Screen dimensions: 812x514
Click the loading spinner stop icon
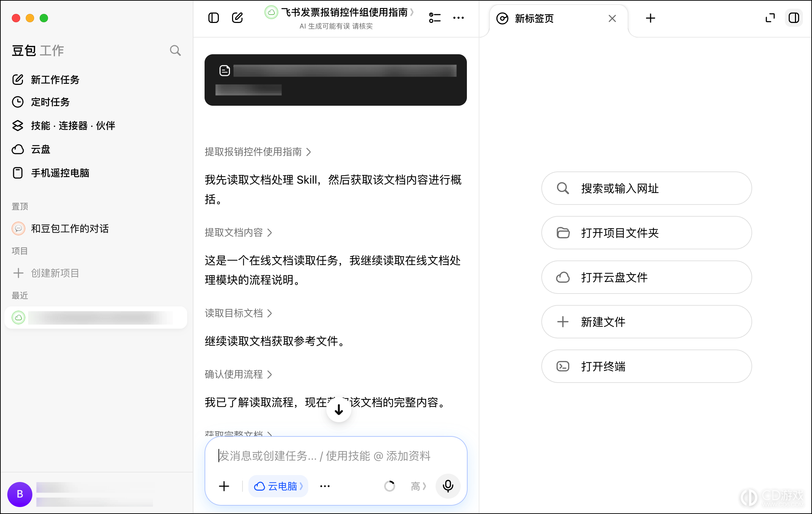point(389,486)
